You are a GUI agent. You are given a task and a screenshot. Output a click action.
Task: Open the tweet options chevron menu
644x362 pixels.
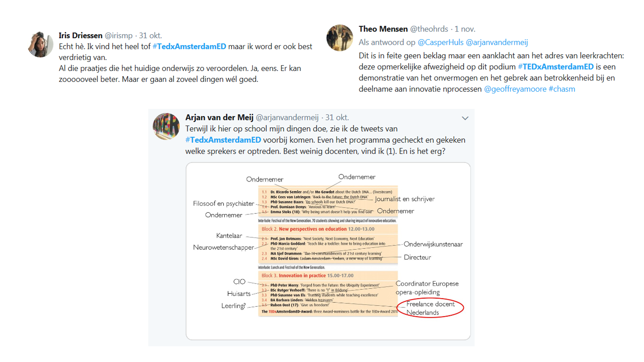click(465, 118)
